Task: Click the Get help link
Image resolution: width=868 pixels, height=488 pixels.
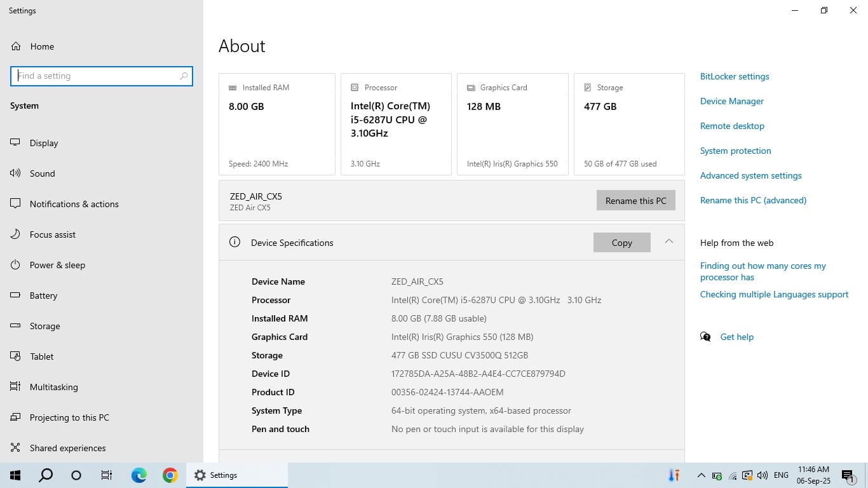Action: click(x=737, y=337)
